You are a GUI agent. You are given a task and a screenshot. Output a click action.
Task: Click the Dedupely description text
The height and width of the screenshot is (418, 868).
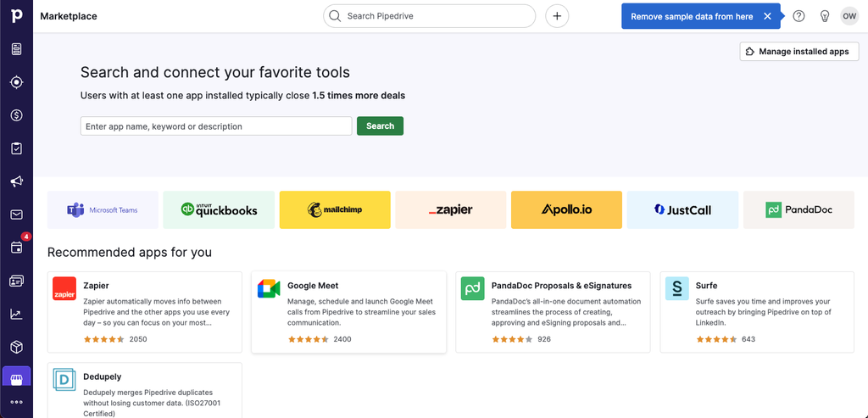click(x=152, y=403)
